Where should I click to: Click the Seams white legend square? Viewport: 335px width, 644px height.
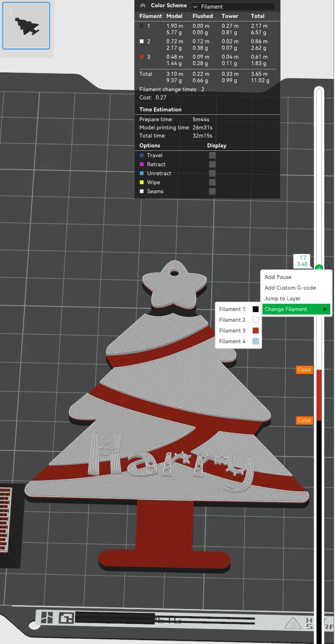click(x=142, y=192)
